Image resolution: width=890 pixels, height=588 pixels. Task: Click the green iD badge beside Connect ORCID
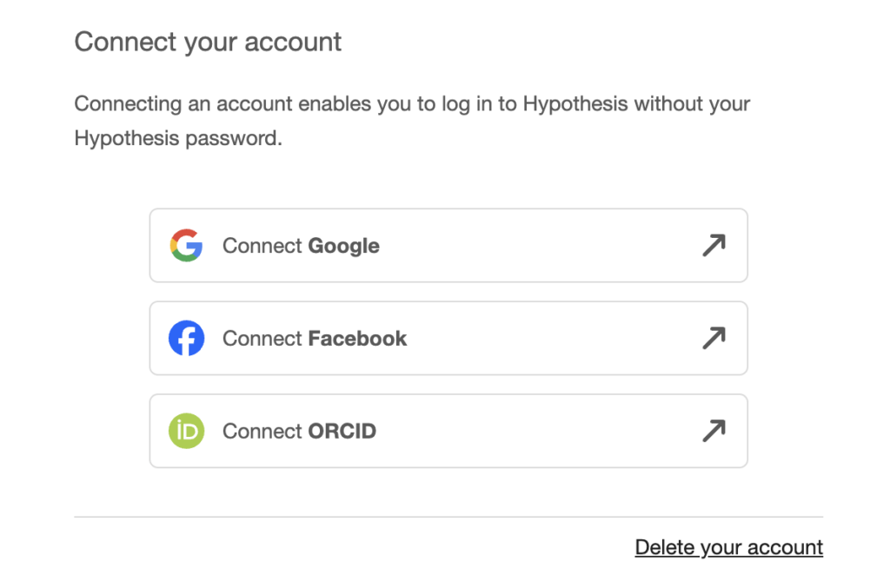click(x=185, y=431)
